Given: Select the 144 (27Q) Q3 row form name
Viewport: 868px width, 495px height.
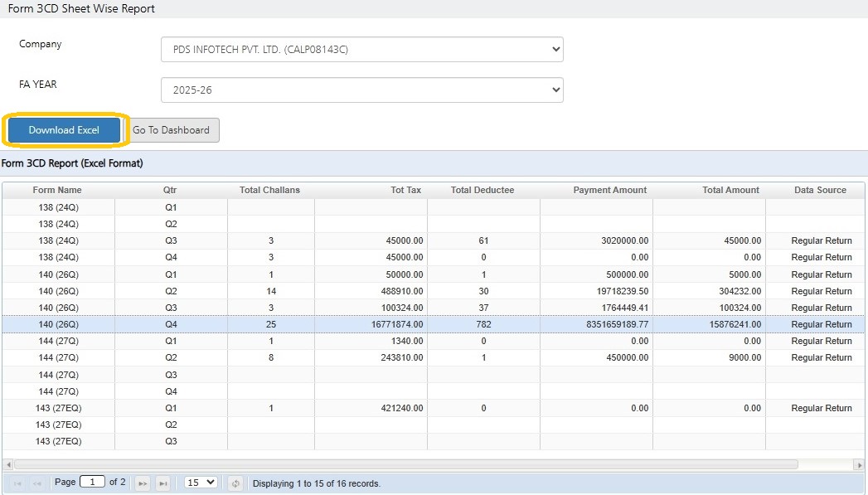Looking at the screenshot, I should [58, 375].
